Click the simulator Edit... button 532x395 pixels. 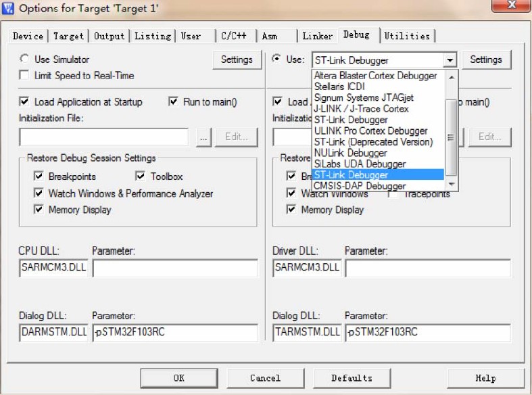[x=237, y=137]
